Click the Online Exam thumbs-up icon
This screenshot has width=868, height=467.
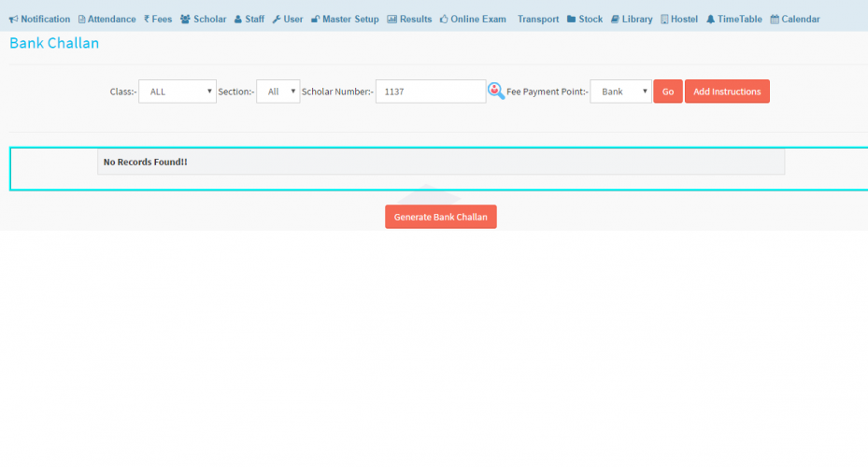[444, 20]
